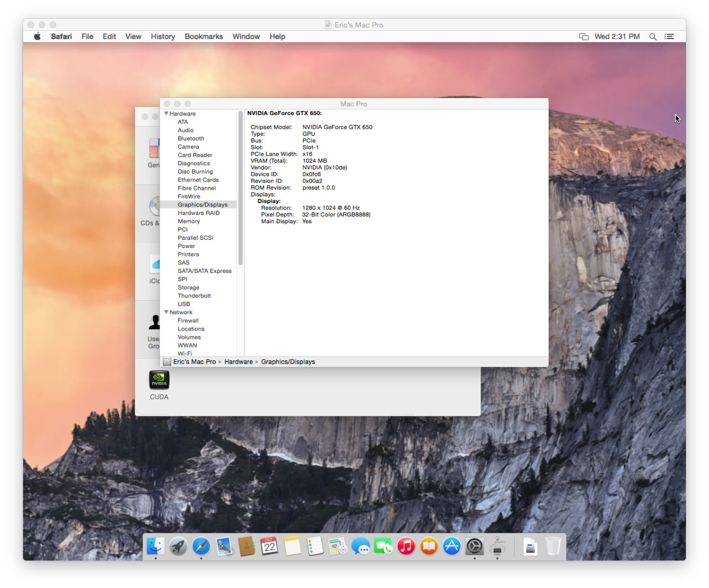
Task: Click the sidebar vertical scrollbar
Action: (241, 188)
